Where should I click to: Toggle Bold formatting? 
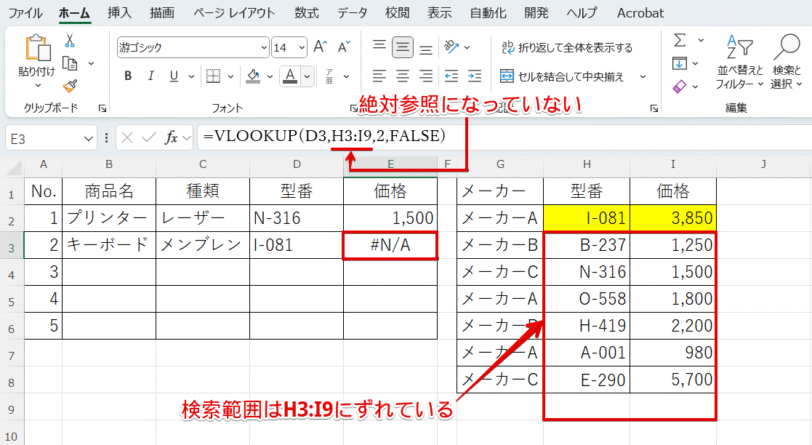point(128,76)
